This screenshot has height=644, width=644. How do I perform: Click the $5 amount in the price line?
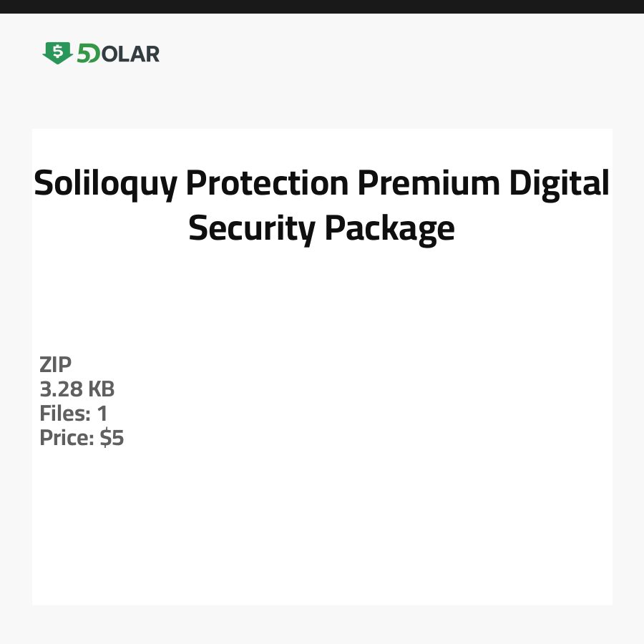(112, 438)
